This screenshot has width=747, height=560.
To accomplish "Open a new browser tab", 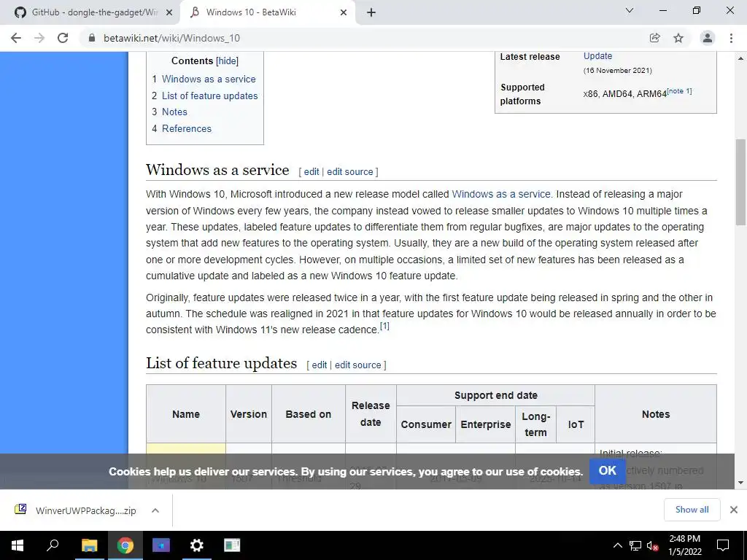I will click(371, 13).
